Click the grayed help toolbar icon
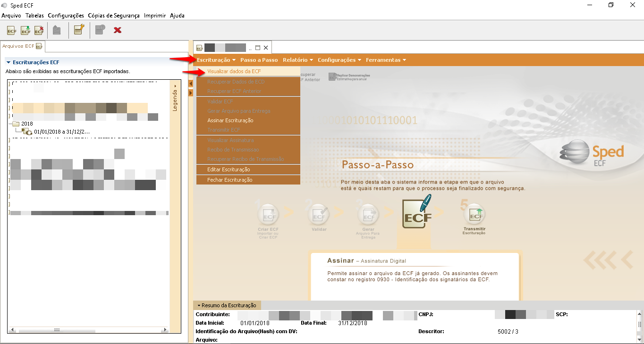This screenshot has width=644, height=344. (100, 30)
